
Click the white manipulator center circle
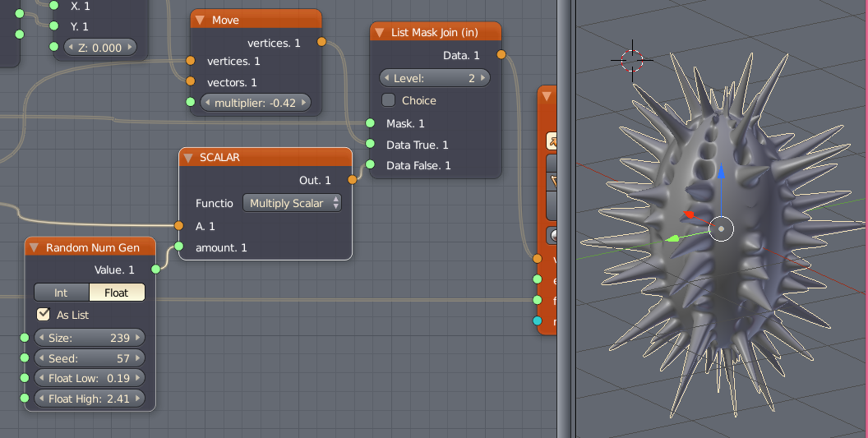point(722,228)
